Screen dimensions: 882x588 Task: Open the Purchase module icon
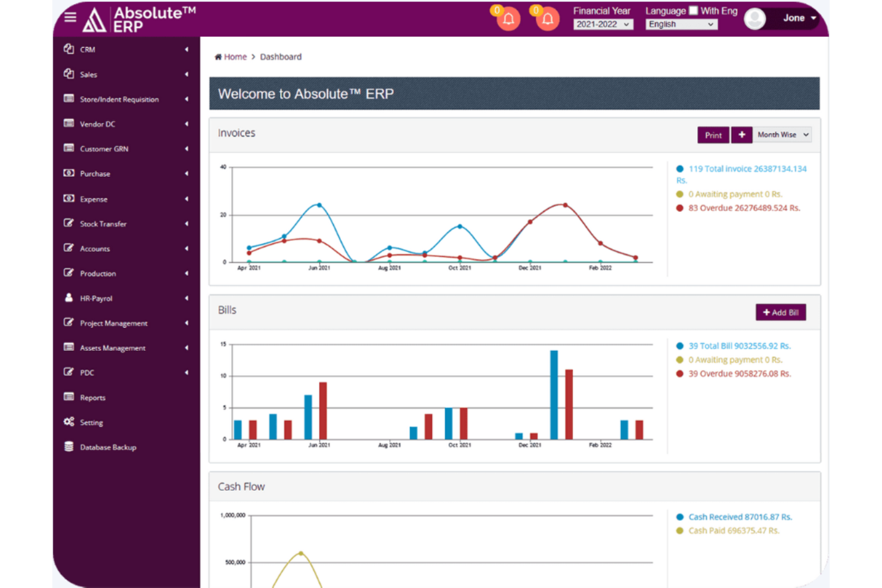coord(69,173)
